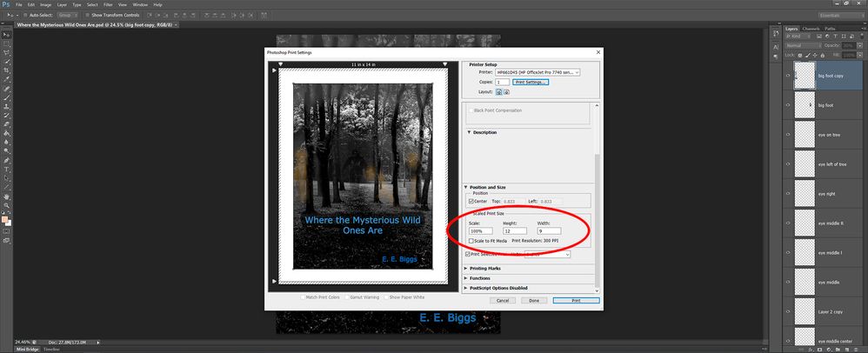Screen dimensions: 868x353
Task: Toggle the Center position checkbox
Action: pyautogui.click(x=471, y=201)
